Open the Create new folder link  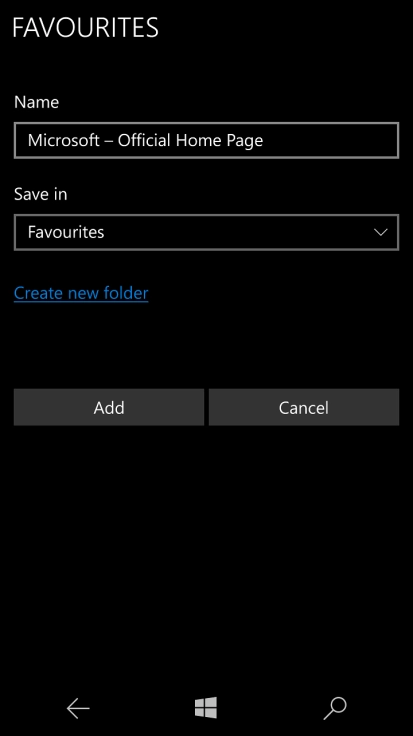[81, 293]
